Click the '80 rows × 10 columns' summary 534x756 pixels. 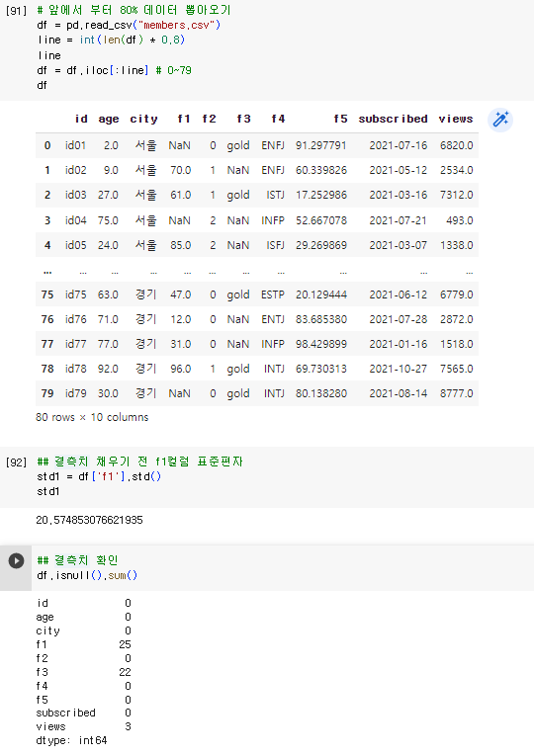click(x=92, y=418)
